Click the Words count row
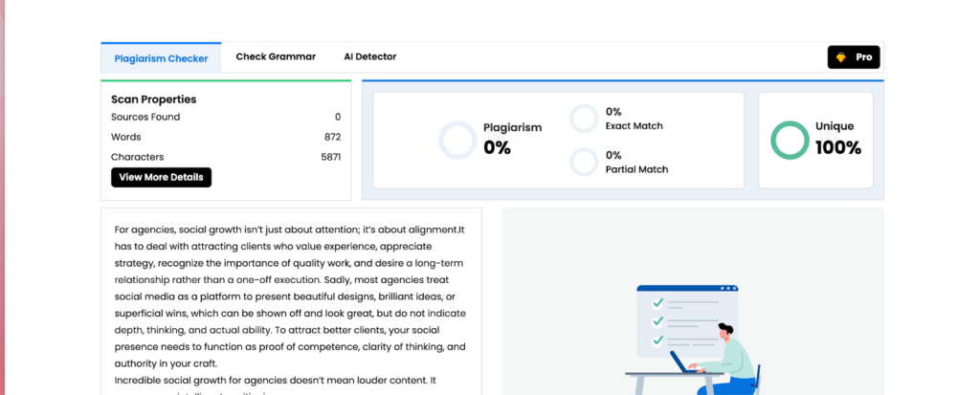 (x=225, y=137)
